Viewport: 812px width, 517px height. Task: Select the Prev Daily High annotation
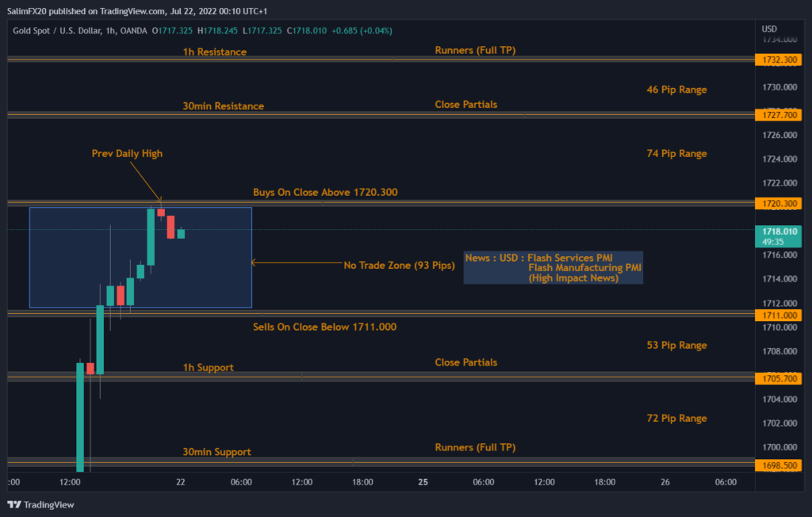pos(127,153)
